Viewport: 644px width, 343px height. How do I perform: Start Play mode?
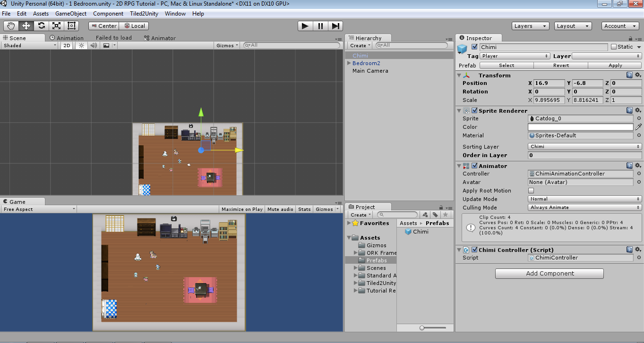tap(305, 26)
